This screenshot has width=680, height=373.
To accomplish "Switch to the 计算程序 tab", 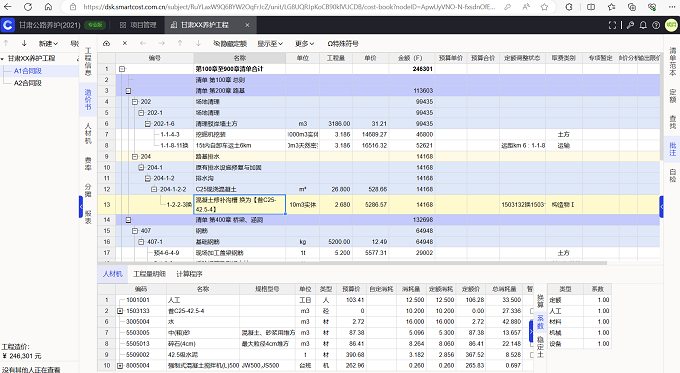I will [189, 274].
